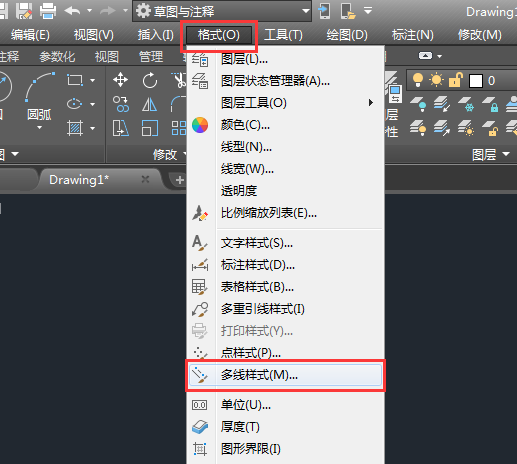Open the 多线样式(M) menu entry
This screenshot has height=464, width=517.
[x=285, y=375]
